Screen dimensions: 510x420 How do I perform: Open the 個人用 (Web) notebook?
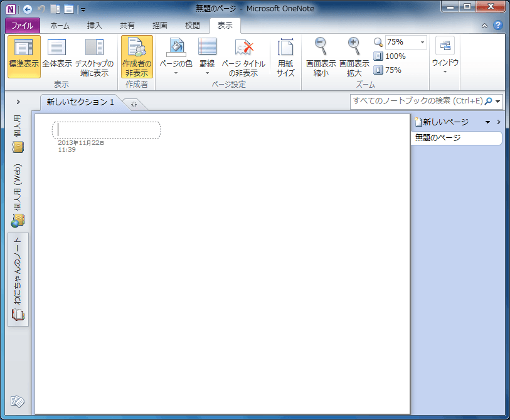(18, 196)
